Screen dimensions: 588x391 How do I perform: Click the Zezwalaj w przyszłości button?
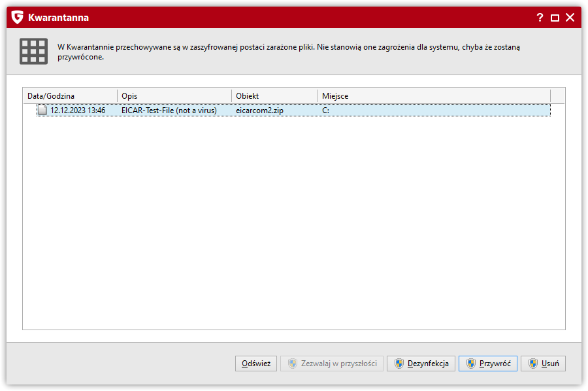tap(332, 364)
